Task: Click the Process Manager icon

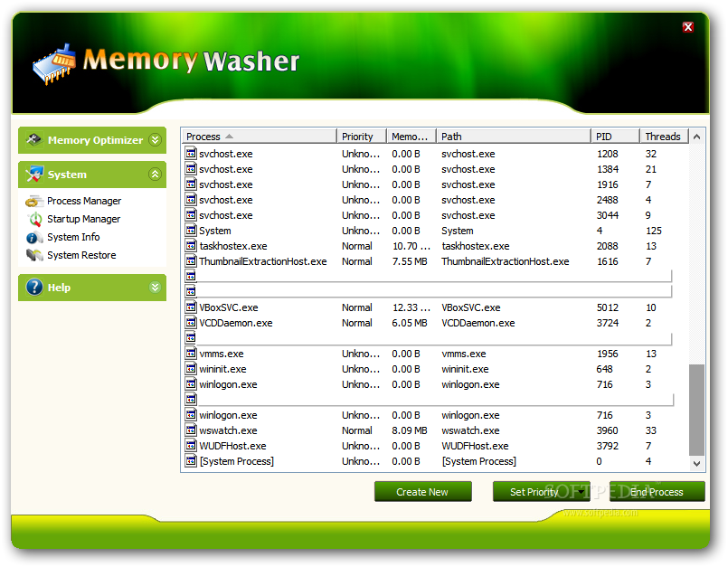Action: pyautogui.click(x=33, y=201)
